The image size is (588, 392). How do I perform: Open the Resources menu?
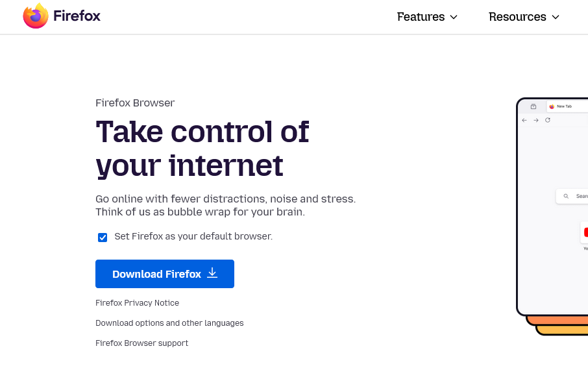(x=517, y=17)
